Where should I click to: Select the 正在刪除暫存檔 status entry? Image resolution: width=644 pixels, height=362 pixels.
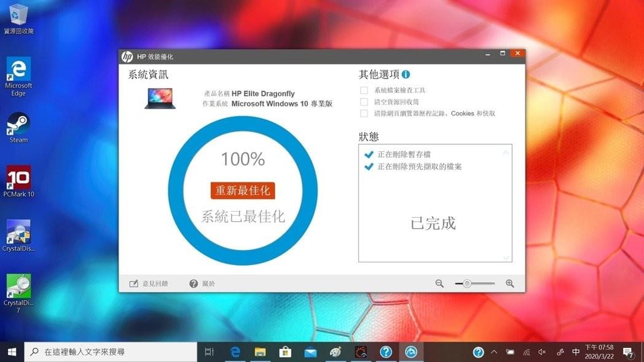coord(398,154)
